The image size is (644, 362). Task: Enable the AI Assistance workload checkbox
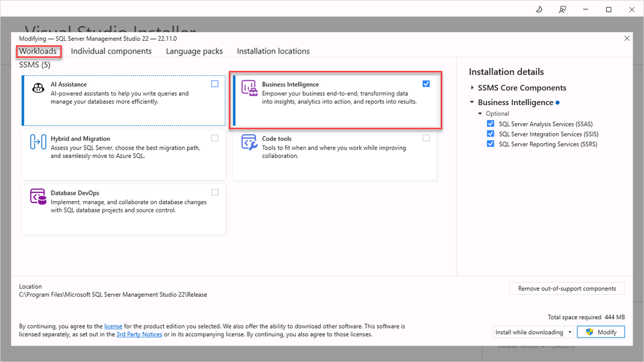tap(215, 84)
